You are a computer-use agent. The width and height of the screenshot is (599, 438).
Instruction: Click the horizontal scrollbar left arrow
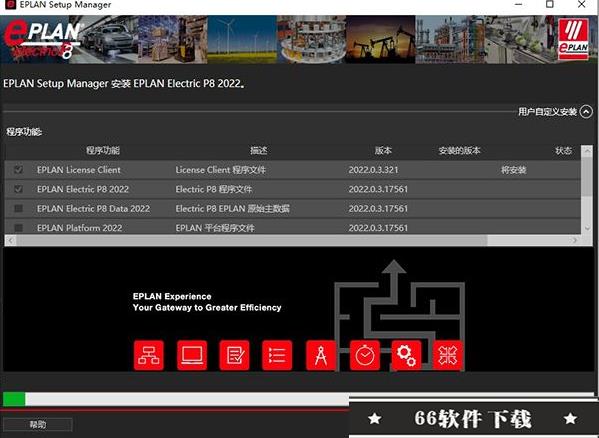10,241
